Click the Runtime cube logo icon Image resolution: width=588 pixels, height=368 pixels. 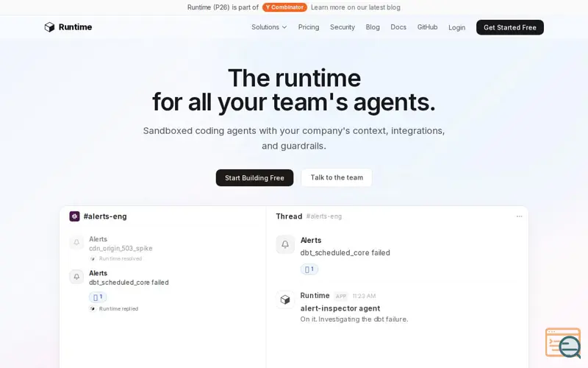pyautogui.click(x=49, y=27)
